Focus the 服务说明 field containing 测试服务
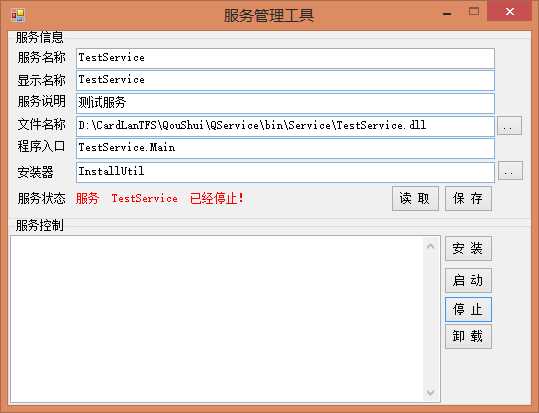This screenshot has height=413, width=539. coord(285,103)
